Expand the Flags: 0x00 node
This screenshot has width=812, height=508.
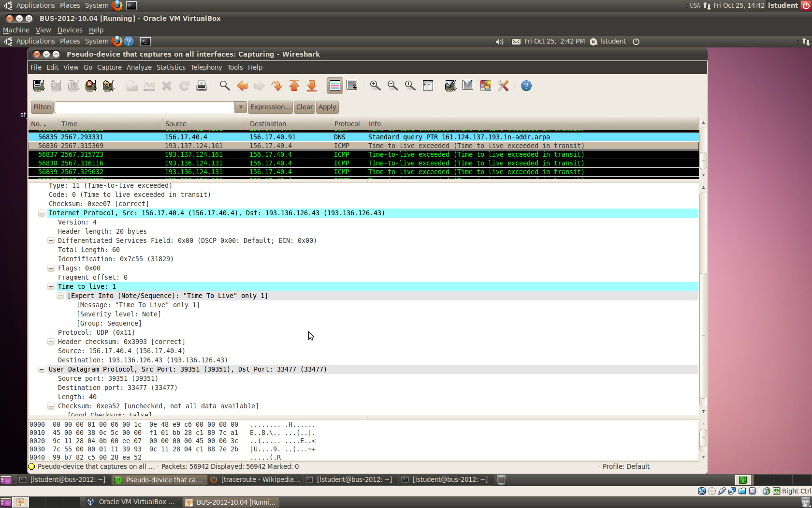pos(51,268)
